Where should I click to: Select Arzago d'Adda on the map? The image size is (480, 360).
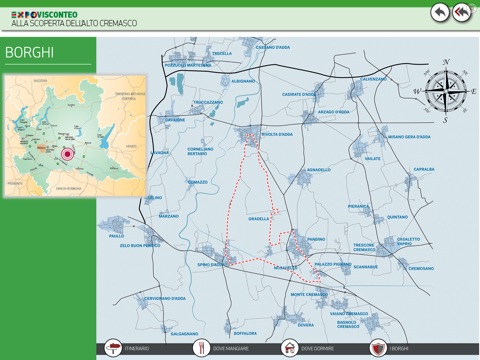coord(334,112)
